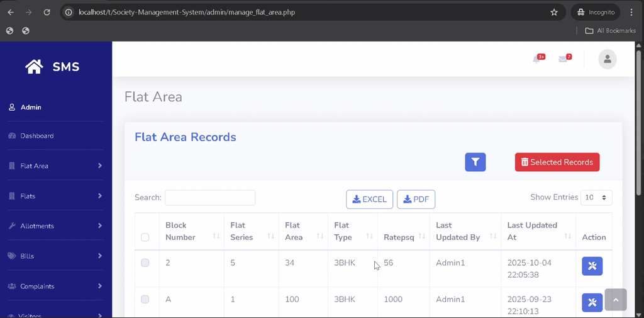Viewport: 644px width, 318px height.
Task: Delete Selected Records button
Action: 557,162
